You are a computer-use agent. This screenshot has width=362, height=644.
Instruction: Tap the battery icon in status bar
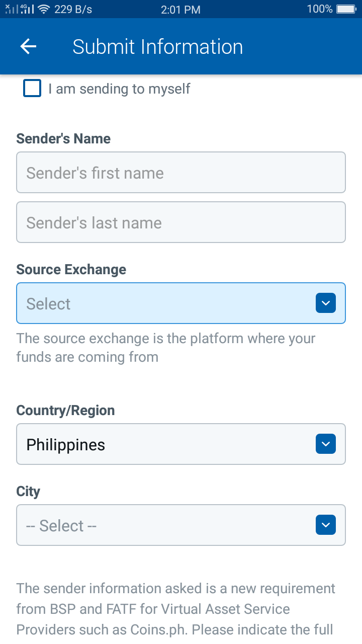346,9
